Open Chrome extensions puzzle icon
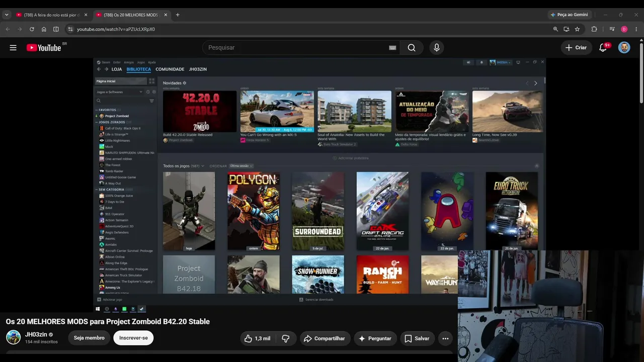Image resolution: width=644 pixels, height=362 pixels. pos(594,29)
